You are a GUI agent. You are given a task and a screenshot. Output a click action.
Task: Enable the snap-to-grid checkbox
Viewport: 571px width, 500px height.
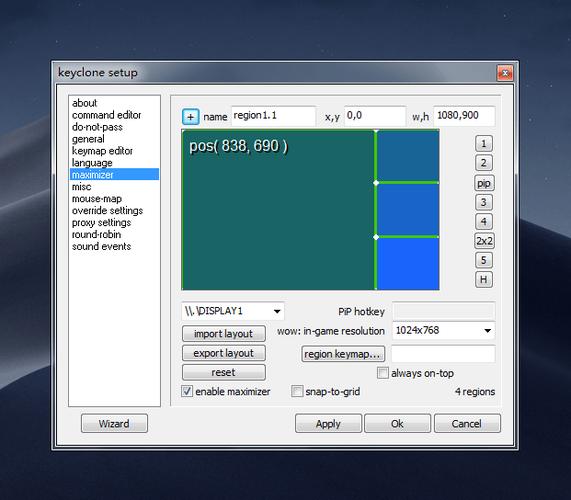(x=297, y=391)
